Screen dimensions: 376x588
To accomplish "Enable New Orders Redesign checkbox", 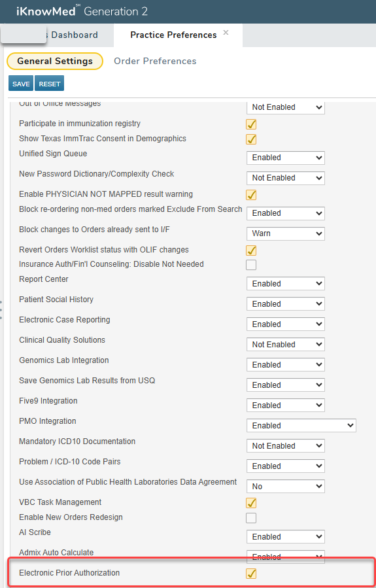I will click(251, 518).
